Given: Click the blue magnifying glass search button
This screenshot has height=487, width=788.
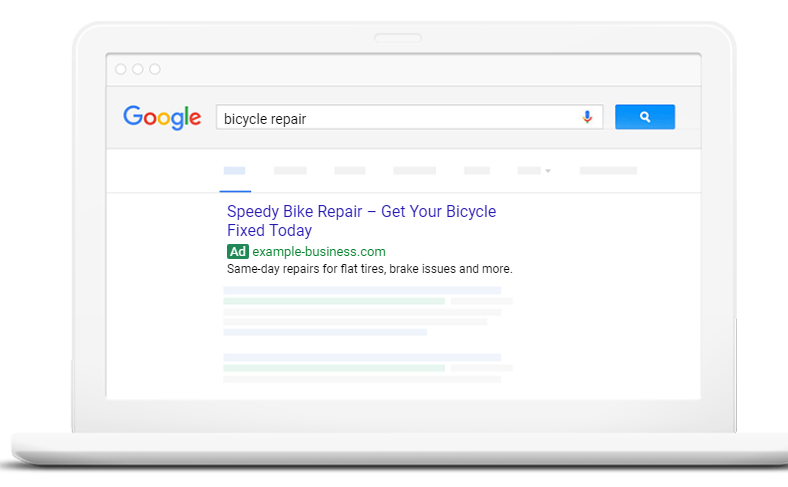Looking at the screenshot, I should 645,117.
